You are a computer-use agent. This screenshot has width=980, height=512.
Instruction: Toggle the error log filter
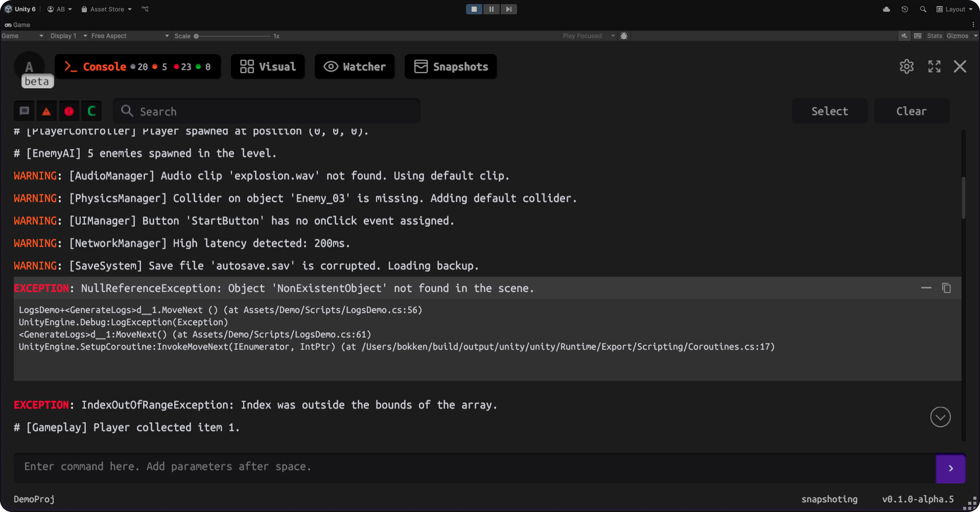click(69, 111)
